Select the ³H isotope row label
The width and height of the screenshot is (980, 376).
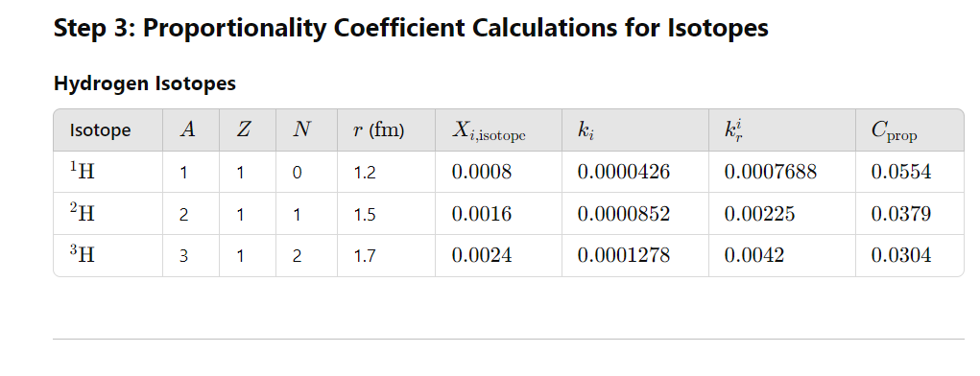[83, 255]
